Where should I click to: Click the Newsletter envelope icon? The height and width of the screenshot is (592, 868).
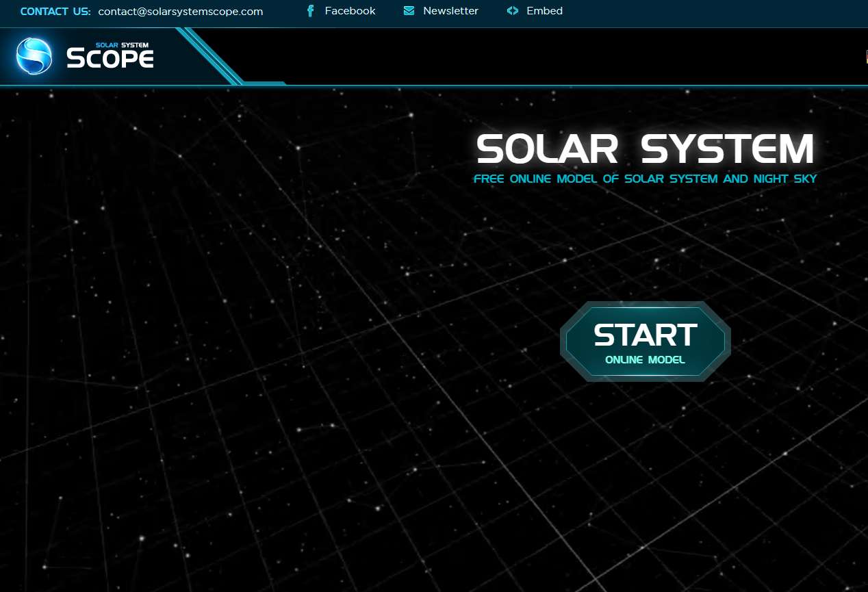pyautogui.click(x=409, y=11)
